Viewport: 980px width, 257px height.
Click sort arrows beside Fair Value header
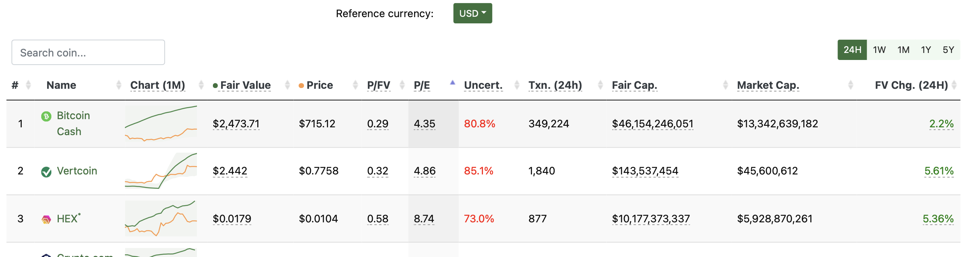click(287, 85)
